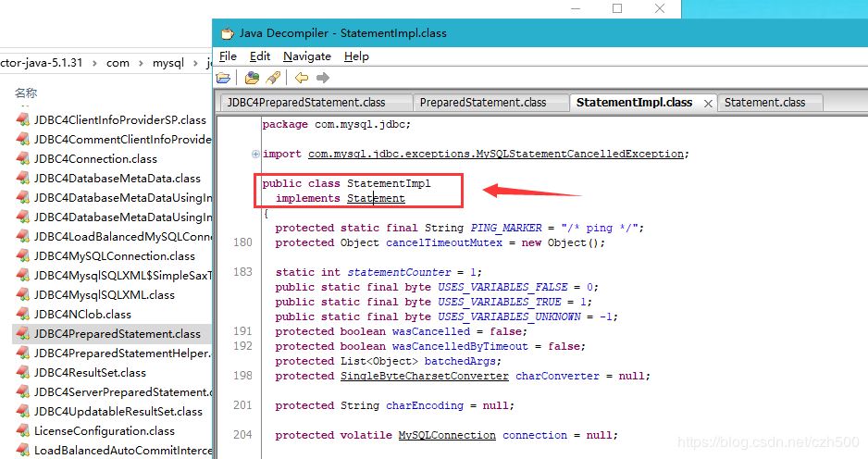Open the mysql breadcrumb chevron dropdown

point(195,63)
